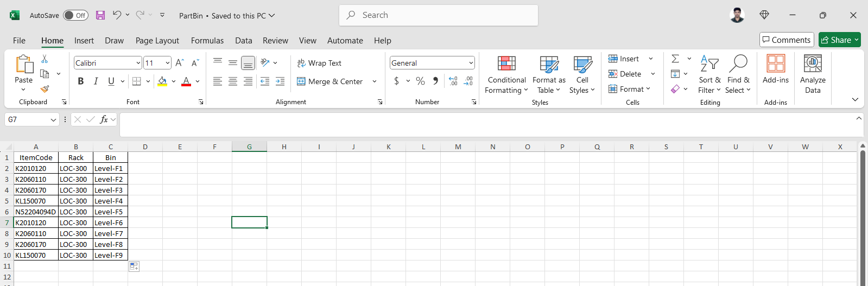The height and width of the screenshot is (286, 868).
Task: Apply the yellow fill color swatch
Action: pyautogui.click(x=162, y=81)
